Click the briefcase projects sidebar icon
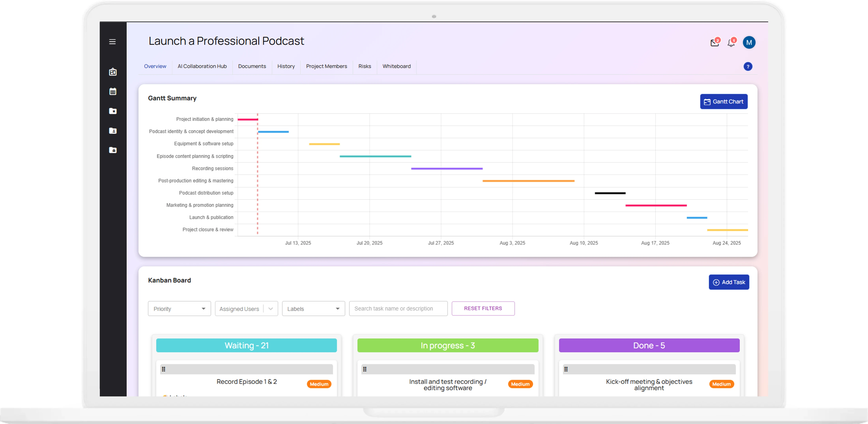The image size is (868, 424). pyautogui.click(x=113, y=72)
